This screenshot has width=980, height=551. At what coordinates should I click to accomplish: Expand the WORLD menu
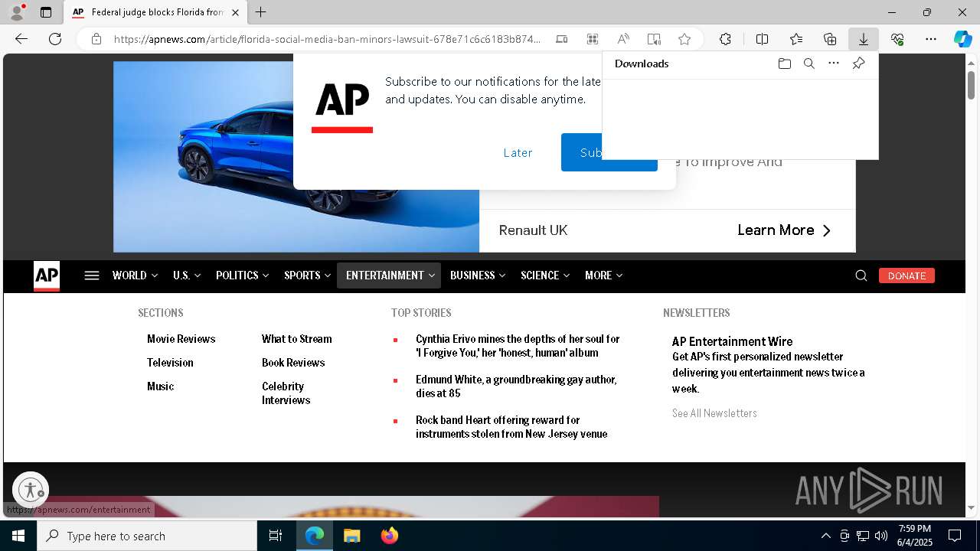(x=135, y=275)
